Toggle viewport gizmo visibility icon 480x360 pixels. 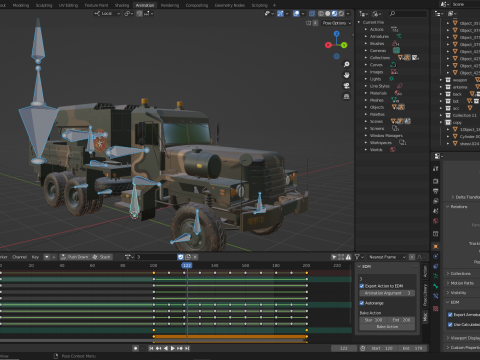pyautogui.click(x=280, y=14)
